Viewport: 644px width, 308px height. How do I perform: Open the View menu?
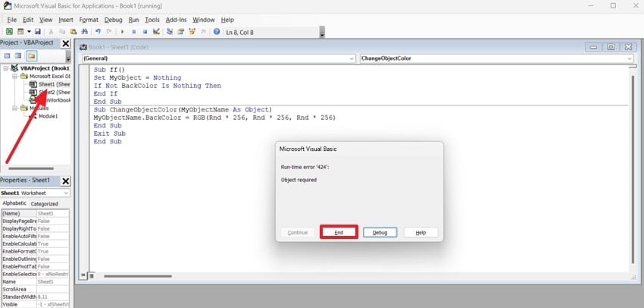(46, 20)
